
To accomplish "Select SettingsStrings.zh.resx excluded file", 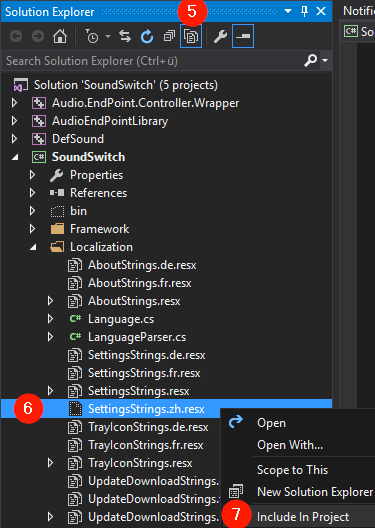I will point(146,409).
